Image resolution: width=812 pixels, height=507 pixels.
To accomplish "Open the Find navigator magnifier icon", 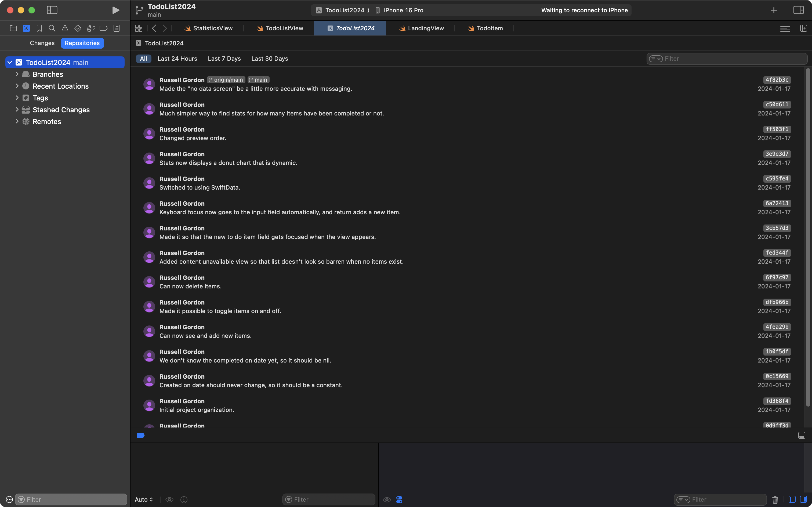I will [52, 28].
